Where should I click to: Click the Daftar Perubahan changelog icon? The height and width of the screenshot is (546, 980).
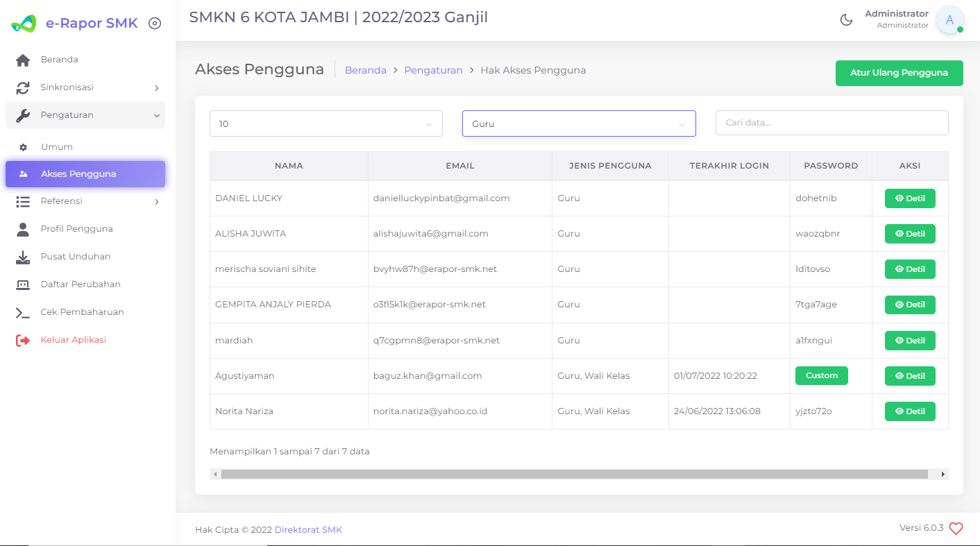tap(22, 284)
